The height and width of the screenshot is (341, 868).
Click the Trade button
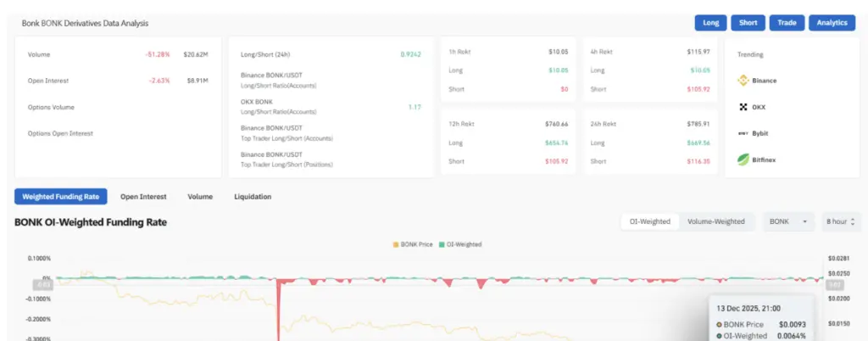pos(787,23)
